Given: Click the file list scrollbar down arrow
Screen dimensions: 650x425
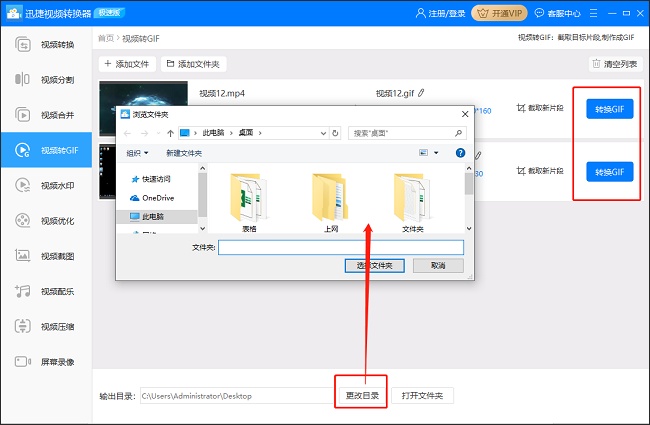Looking at the screenshot, I should point(469,228).
